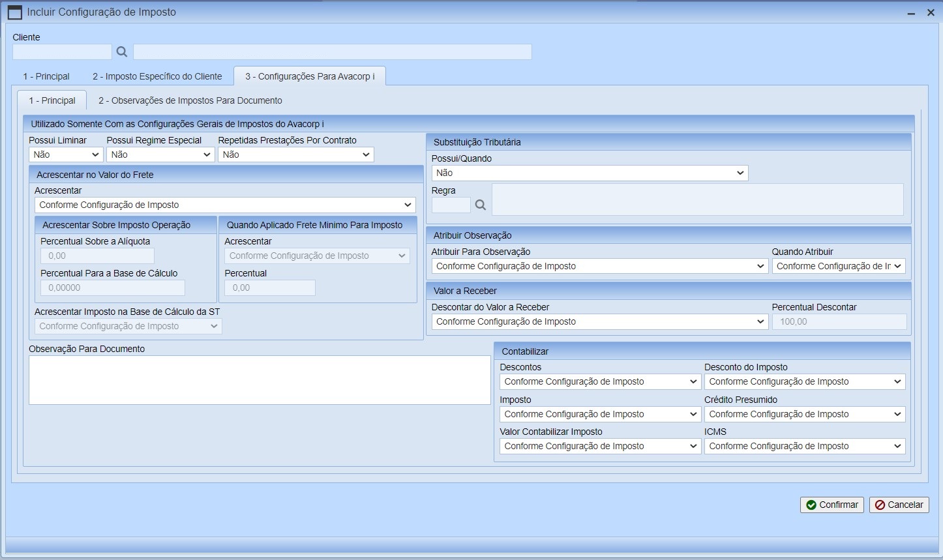Click the Regra search magnifier icon
Screen dimensions: 943x560
click(x=481, y=205)
